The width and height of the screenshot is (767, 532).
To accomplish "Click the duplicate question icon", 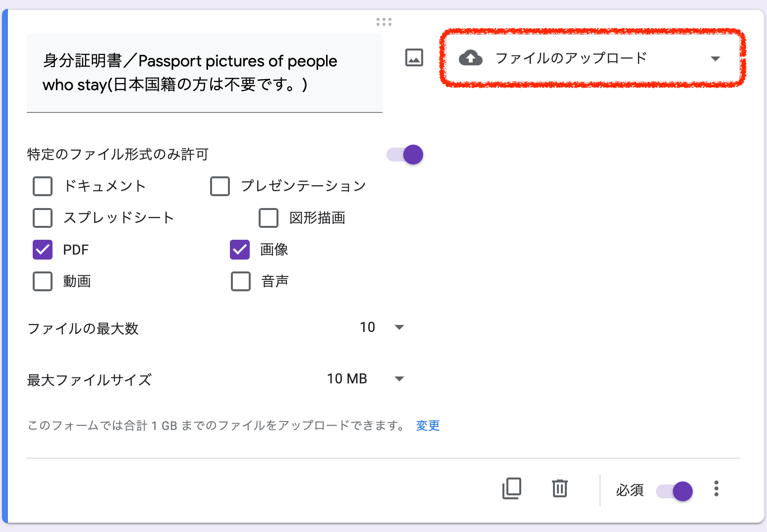I will point(512,488).
